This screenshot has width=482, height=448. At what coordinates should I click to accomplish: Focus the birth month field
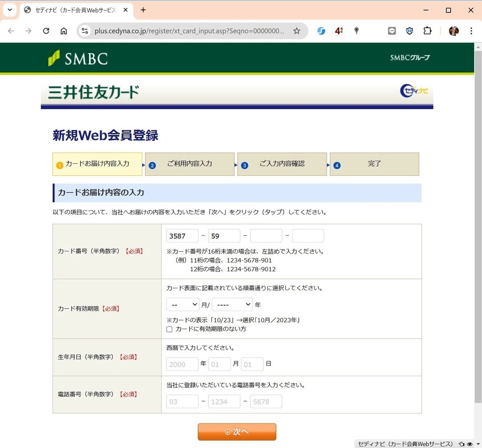tap(219, 364)
